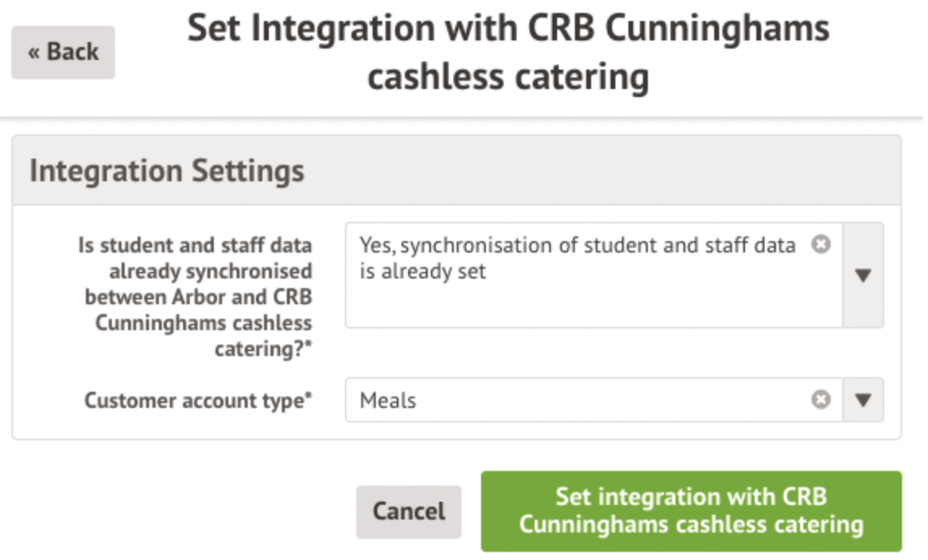This screenshot has width=928, height=560.
Task: Click the green Set integration button
Action: coord(691,511)
